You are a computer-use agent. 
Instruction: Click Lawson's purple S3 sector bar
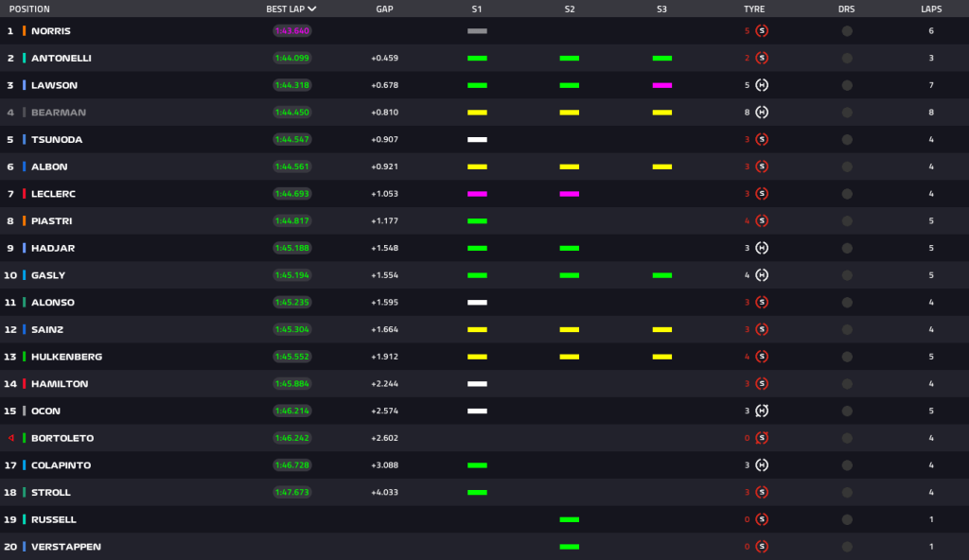pyautogui.click(x=661, y=85)
